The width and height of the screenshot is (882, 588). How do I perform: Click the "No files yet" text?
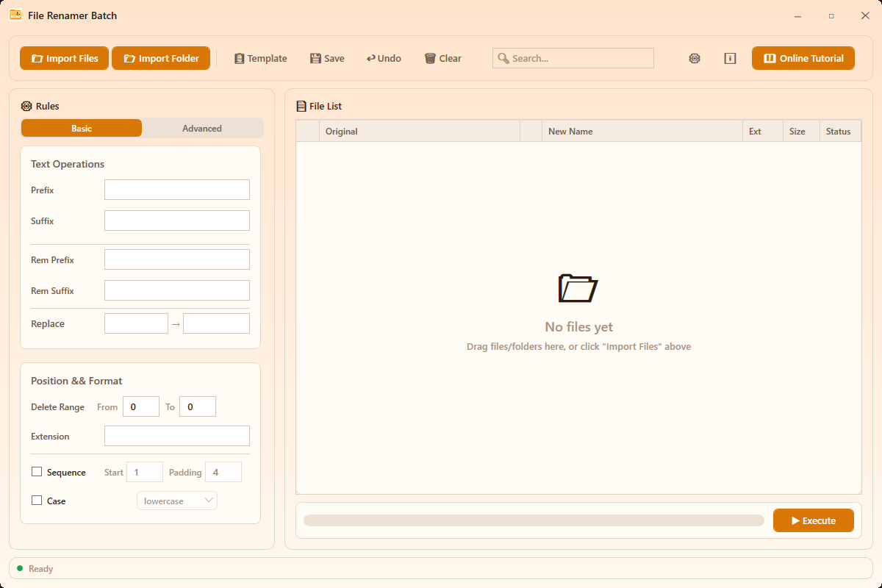[578, 327]
